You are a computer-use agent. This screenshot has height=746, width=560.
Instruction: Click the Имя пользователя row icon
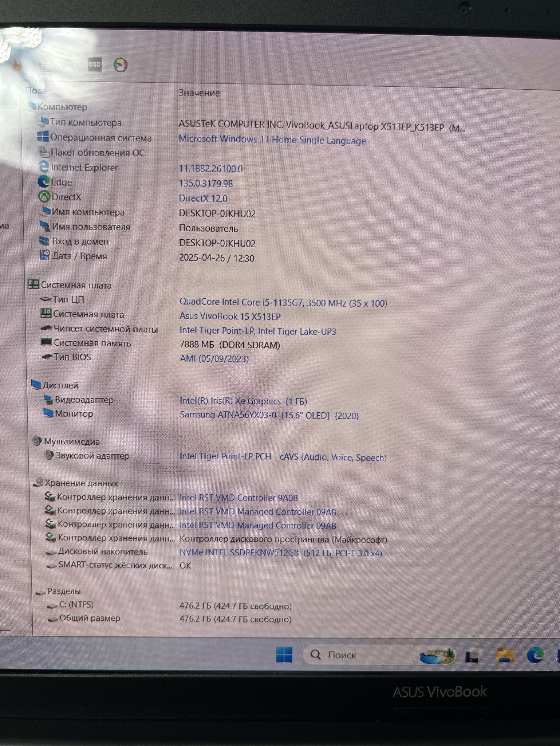[46, 226]
